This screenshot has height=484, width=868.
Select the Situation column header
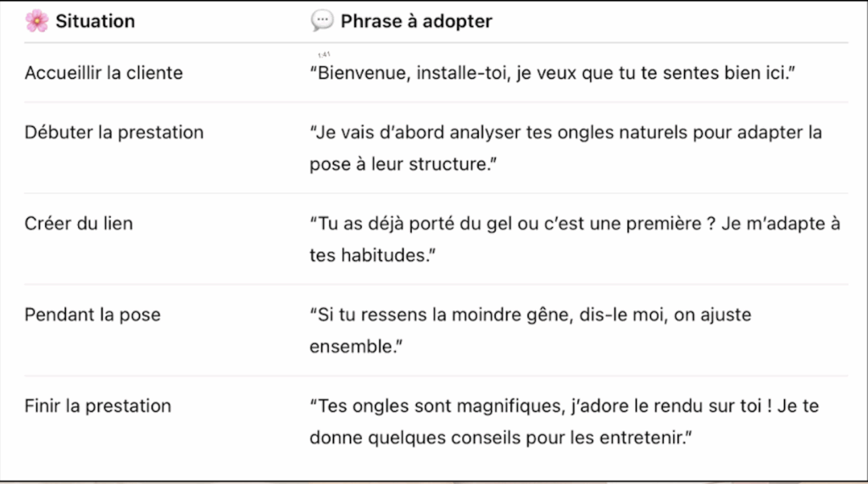click(95, 21)
